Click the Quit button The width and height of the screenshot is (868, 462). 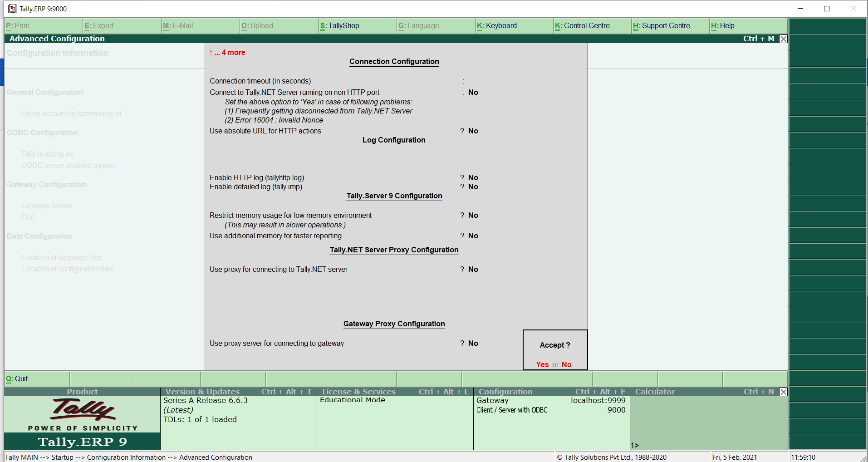[37, 379]
